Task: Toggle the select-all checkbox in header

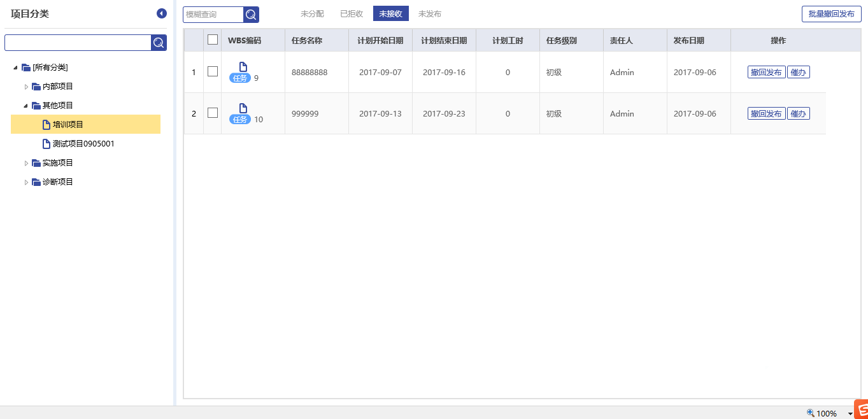Action: click(213, 39)
